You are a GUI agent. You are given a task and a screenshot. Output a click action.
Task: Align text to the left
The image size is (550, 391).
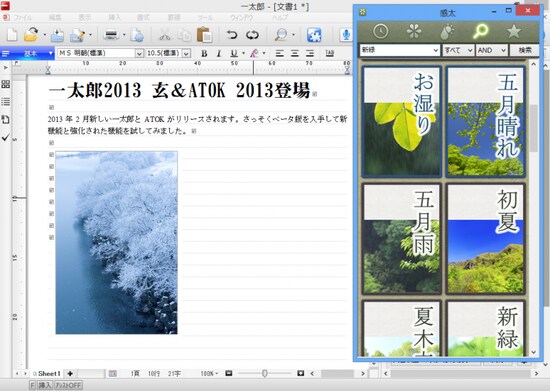coord(280,53)
